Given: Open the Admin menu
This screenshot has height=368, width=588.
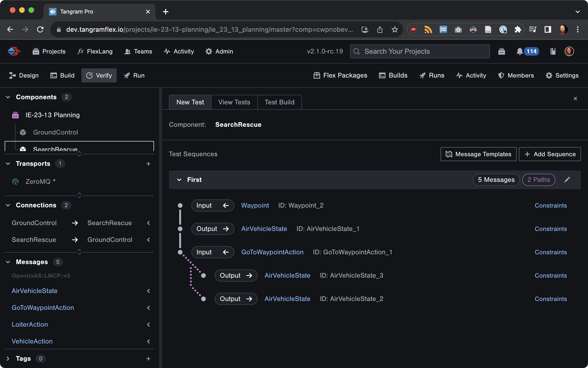Looking at the screenshot, I should tap(219, 51).
